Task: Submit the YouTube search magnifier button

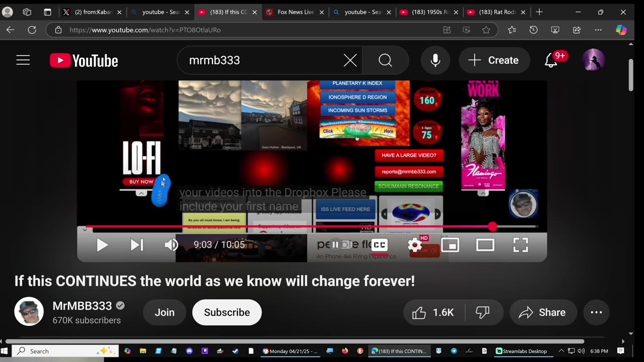Action: click(385, 60)
